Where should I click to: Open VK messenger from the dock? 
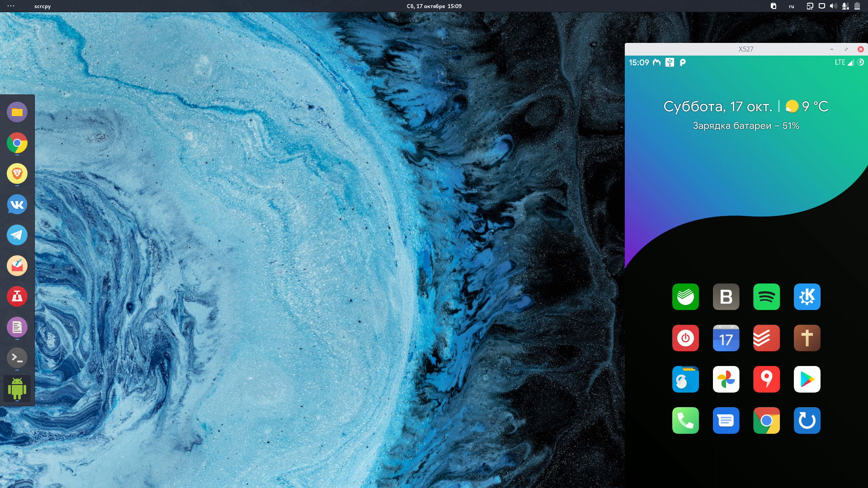17,204
